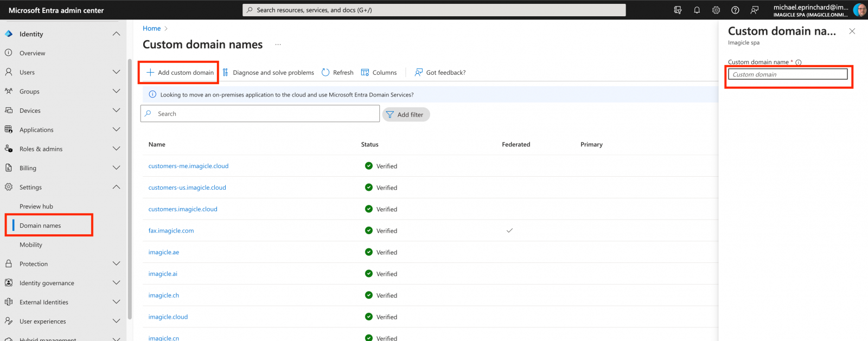Click the left sidebar scrollbar
868x341 pixels.
pos(130,190)
